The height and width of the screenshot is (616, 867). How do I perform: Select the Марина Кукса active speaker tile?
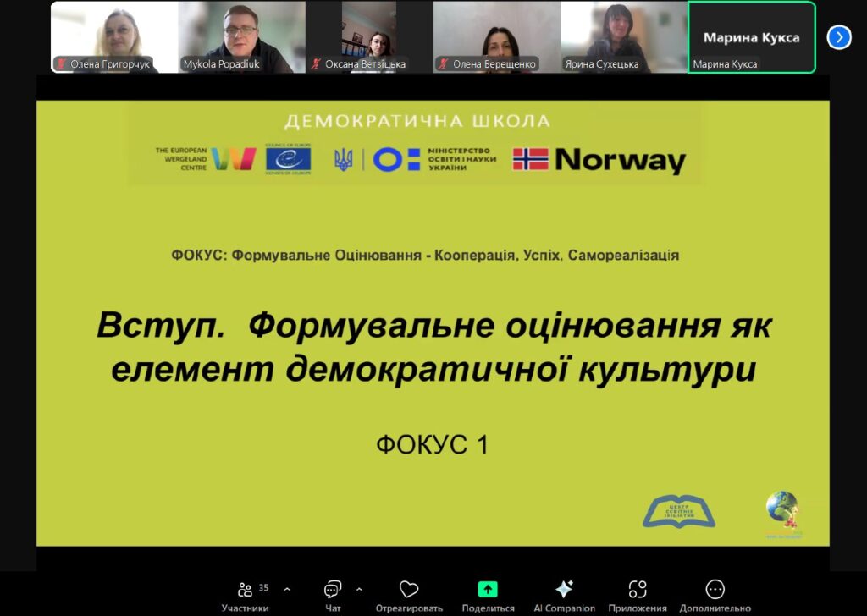coord(752,37)
